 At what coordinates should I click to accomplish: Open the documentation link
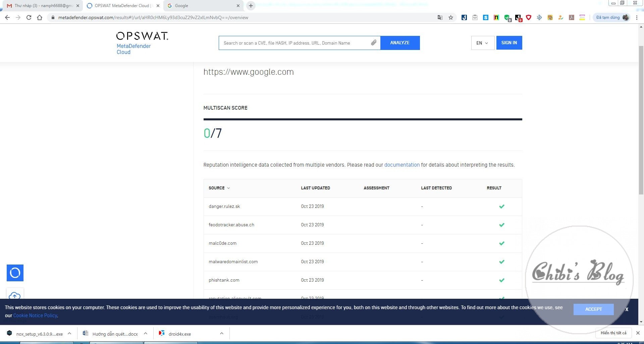point(402,165)
